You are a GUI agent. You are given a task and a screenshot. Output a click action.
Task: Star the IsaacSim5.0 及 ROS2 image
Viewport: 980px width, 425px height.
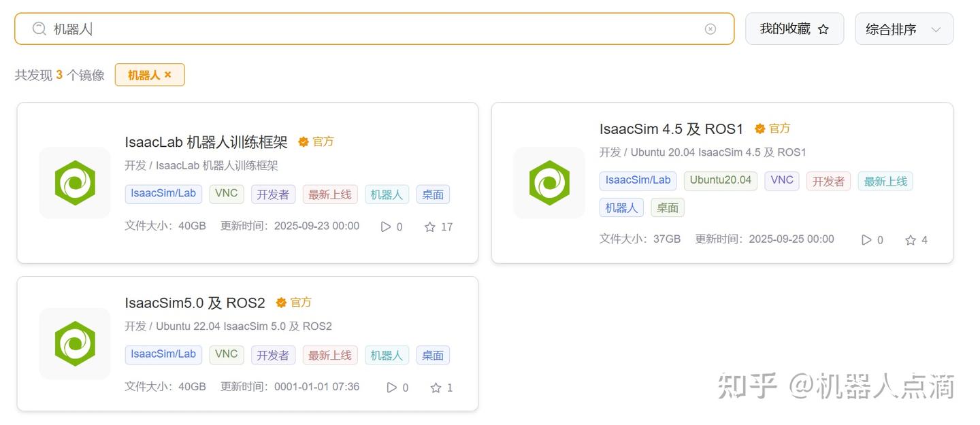pyautogui.click(x=436, y=388)
